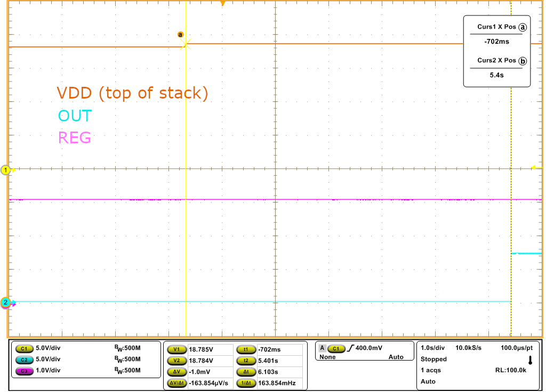Click the orange trigger position marker at top

(223, 4)
